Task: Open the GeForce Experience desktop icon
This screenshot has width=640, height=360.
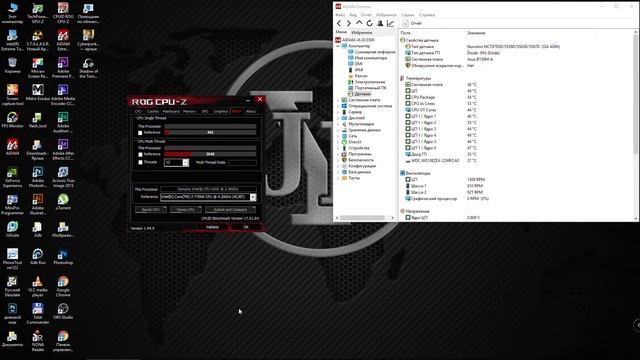Action: pyautogui.click(x=12, y=177)
